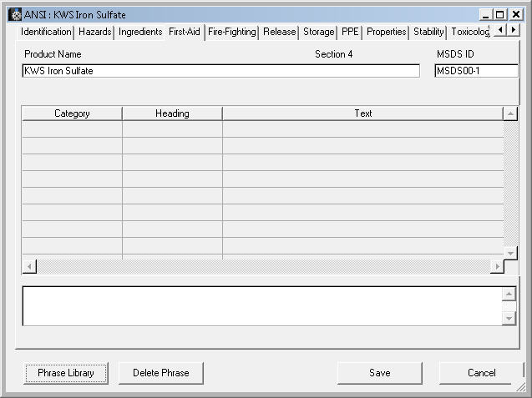Click grid vertical scrollbar up arrow

[x=510, y=114]
